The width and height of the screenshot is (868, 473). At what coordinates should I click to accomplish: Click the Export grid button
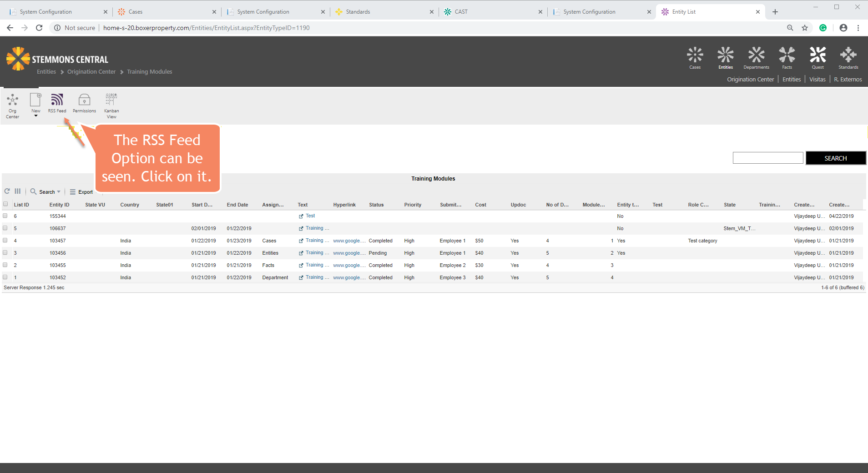pyautogui.click(x=81, y=192)
